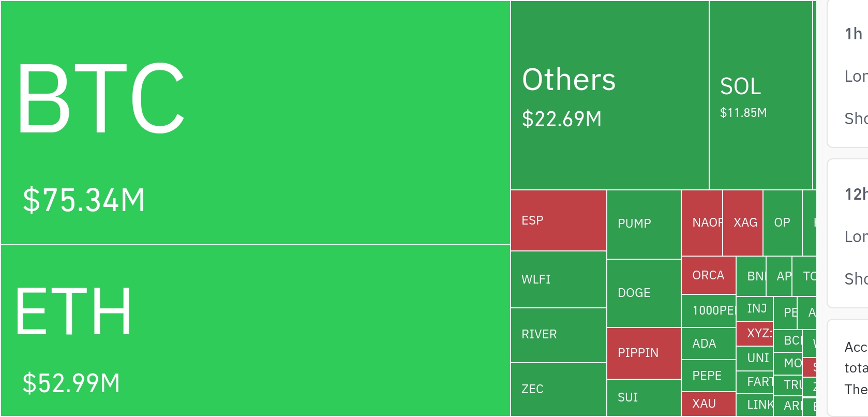
Task: Open the WLFI heatmap block
Action: click(x=558, y=279)
